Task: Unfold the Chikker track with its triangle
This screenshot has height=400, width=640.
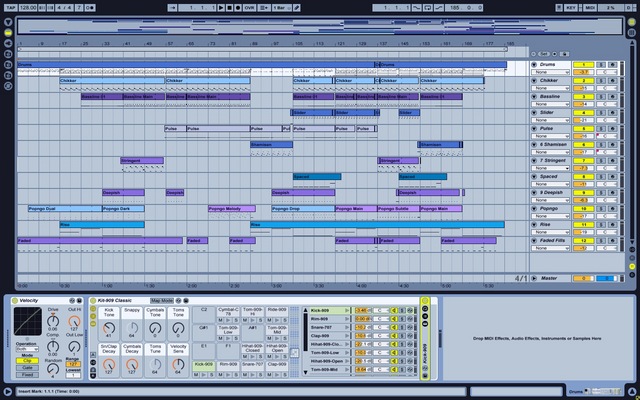Action: click(x=534, y=80)
